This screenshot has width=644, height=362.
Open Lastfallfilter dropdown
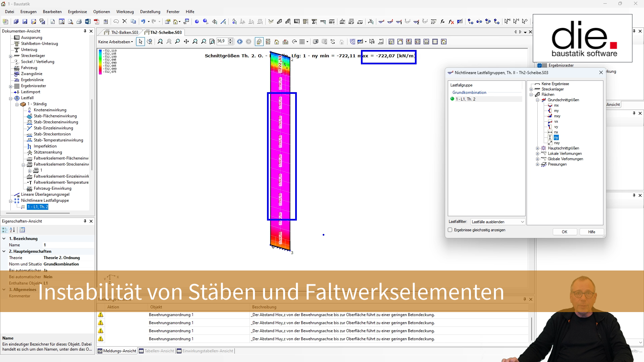pyautogui.click(x=498, y=222)
